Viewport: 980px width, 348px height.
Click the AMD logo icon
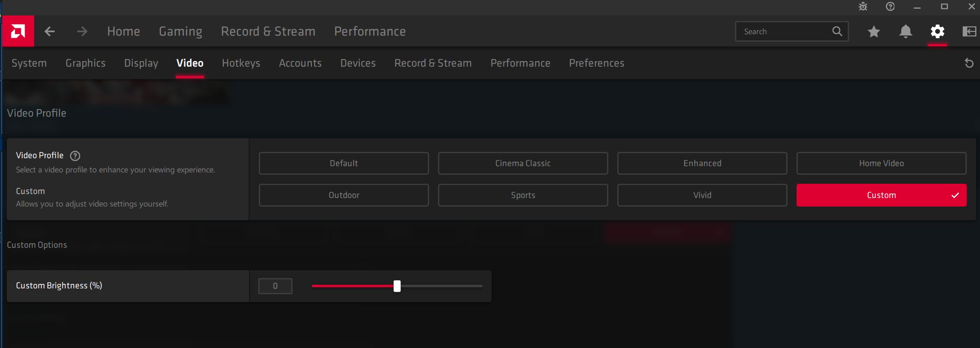pyautogui.click(x=18, y=31)
